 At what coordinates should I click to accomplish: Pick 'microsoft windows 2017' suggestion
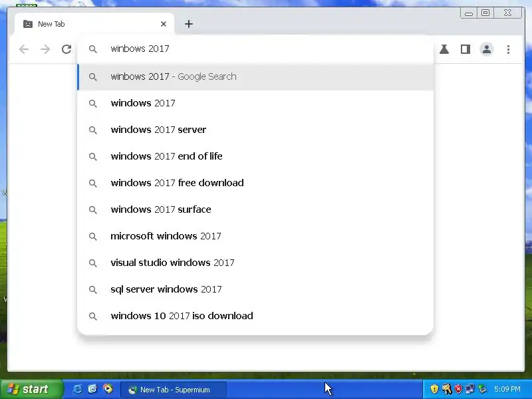coord(255,236)
